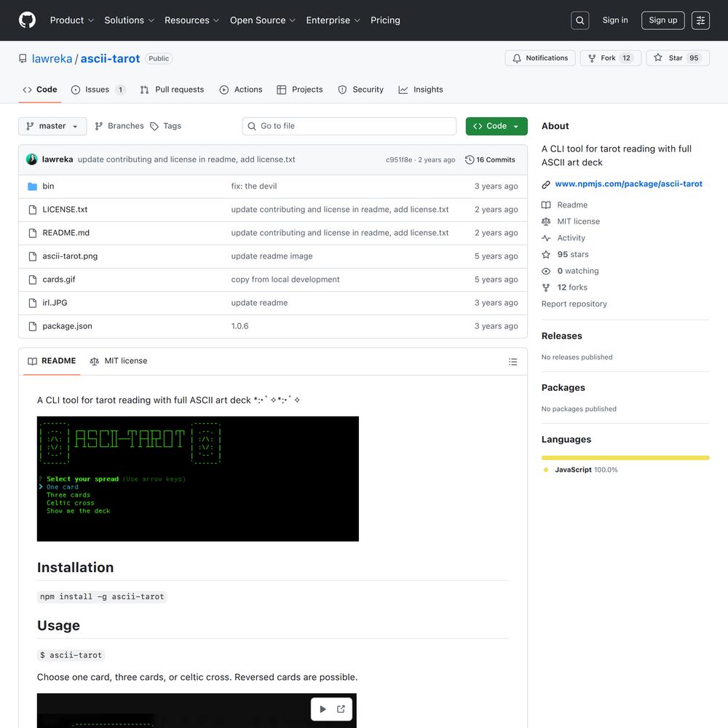Open the Readme book icon in About
728x728 pixels.
pyautogui.click(x=546, y=205)
